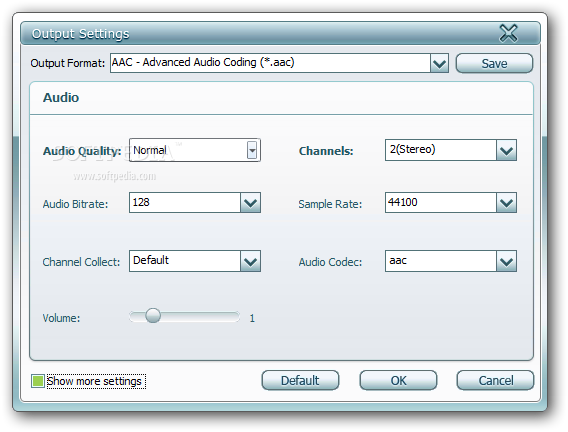This screenshot has height=432, width=568.
Task: Expand the Audio Bitrate dropdown arrow
Action: pos(250,202)
